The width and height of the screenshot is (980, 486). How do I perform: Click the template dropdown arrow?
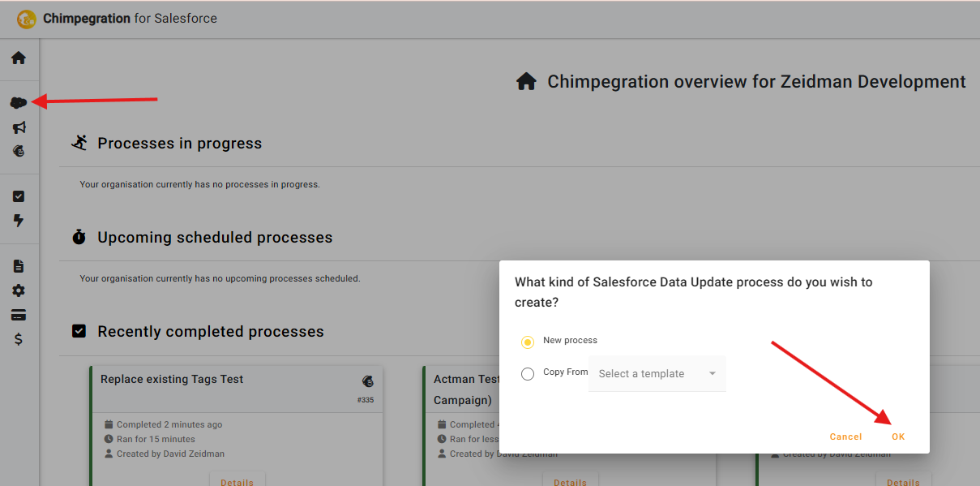713,374
